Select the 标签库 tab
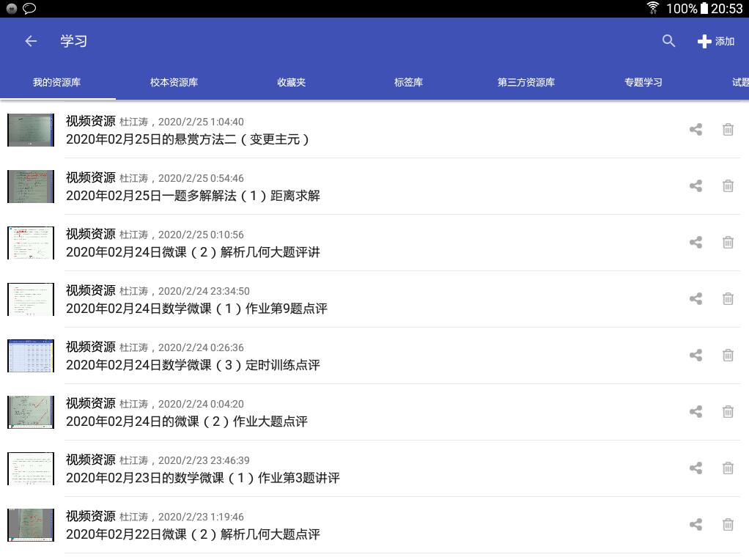The width and height of the screenshot is (749, 560). pos(408,82)
